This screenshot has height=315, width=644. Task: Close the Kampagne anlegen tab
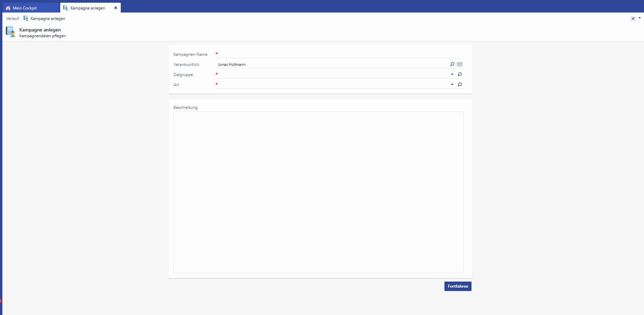click(x=116, y=8)
